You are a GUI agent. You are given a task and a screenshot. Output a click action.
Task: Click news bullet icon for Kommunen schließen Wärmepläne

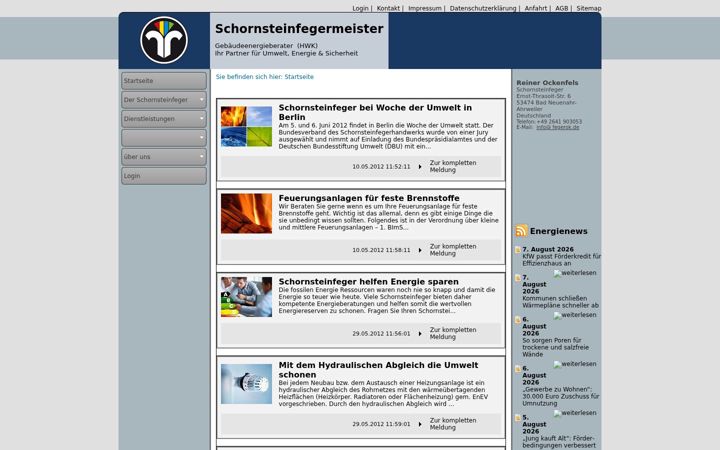(518, 278)
